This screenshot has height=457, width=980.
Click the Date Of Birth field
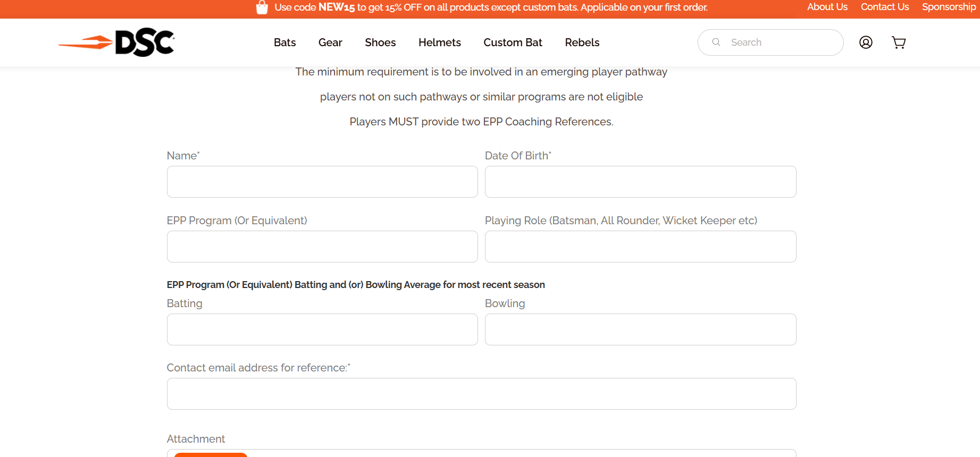(641, 182)
